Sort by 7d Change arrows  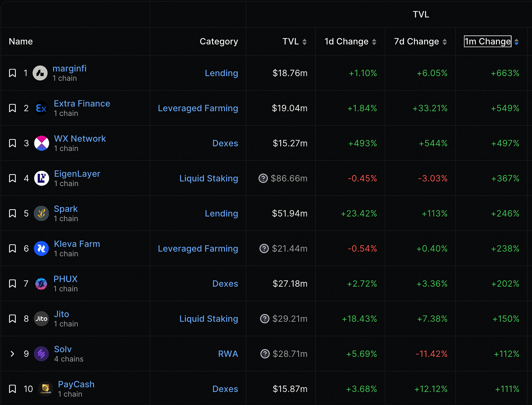(x=445, y=42)
